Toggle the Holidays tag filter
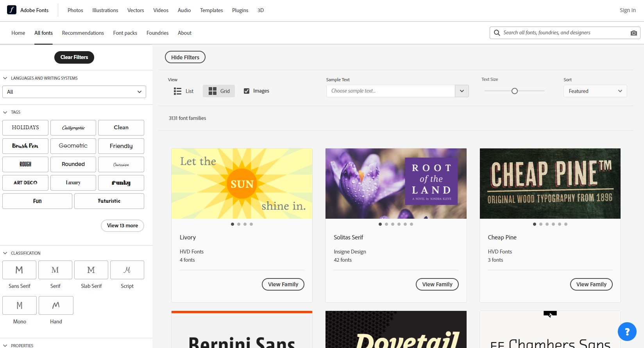The image size is (644, 348). (25, 128)
